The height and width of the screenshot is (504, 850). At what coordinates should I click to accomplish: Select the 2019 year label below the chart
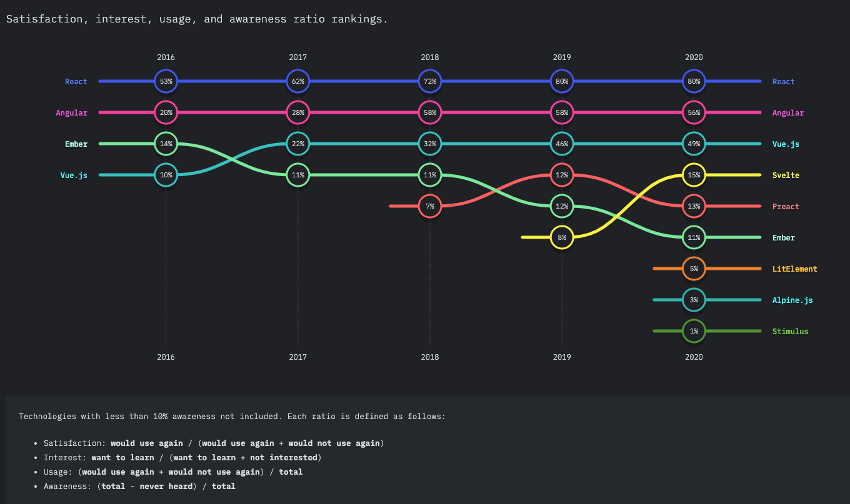(562, 357)
